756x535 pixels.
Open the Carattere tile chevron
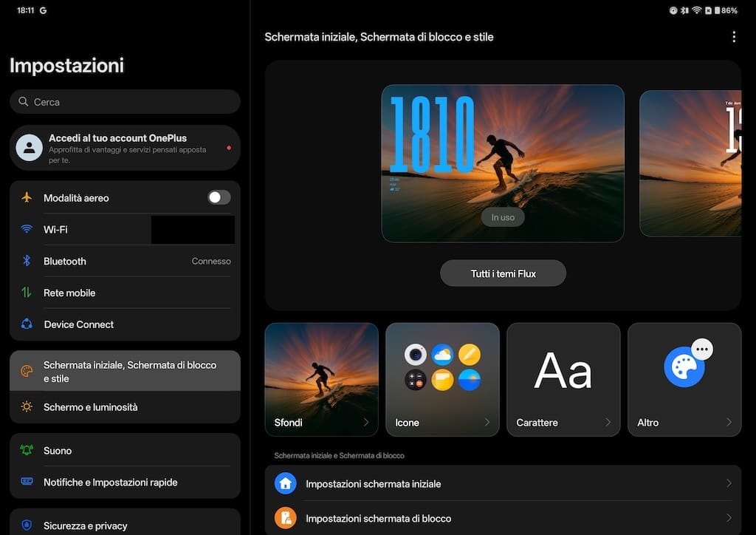point(608,423)
